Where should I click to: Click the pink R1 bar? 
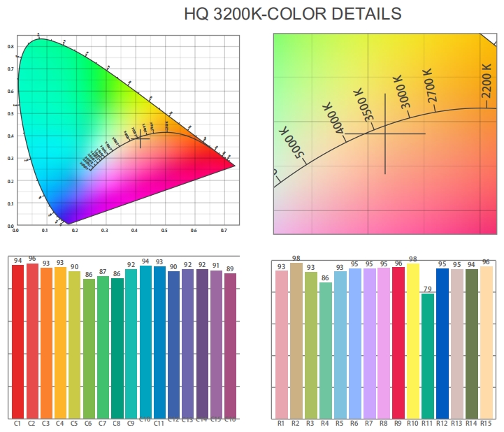(282, 344)
